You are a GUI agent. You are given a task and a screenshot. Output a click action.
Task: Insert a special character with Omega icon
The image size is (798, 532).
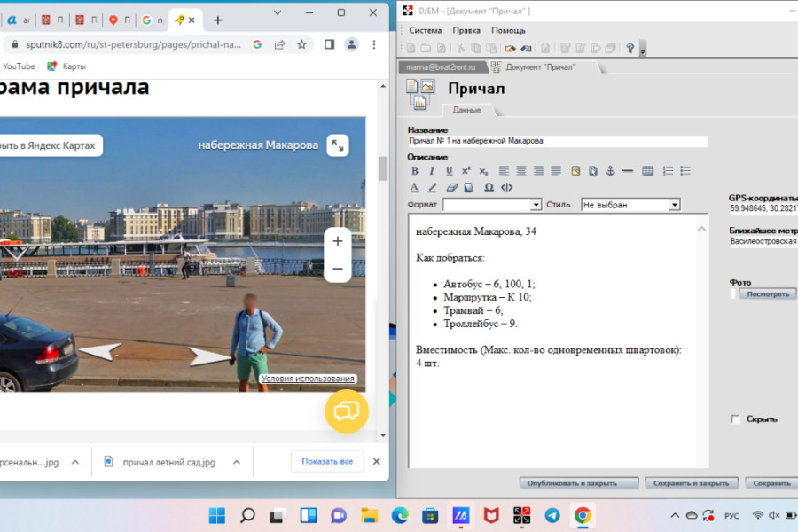(x=489, y=188)
